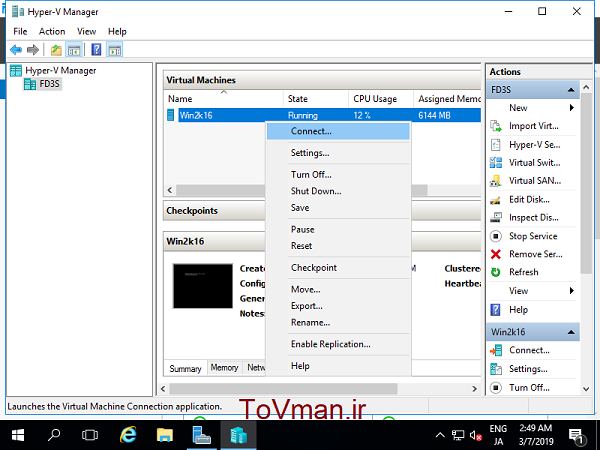Select the Hyper-V Manager root tree node
This screenshot has height=450, width=600.
(x=60, y=70)
